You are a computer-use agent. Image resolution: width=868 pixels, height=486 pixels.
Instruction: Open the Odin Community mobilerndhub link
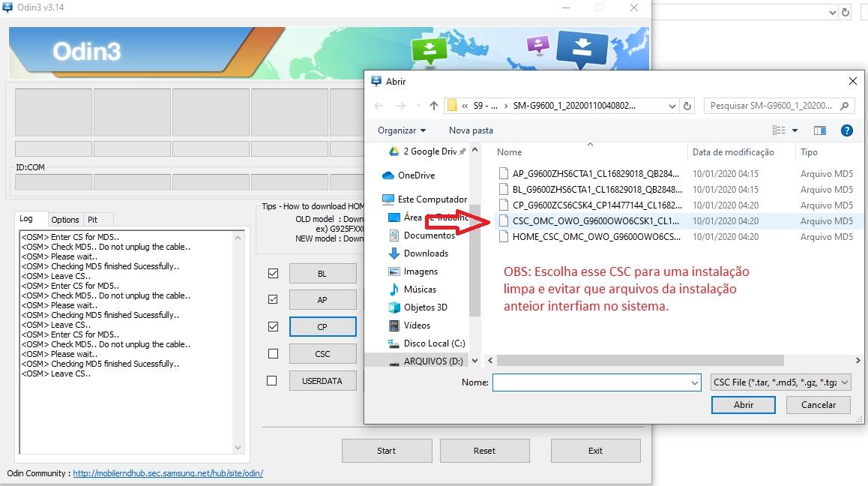(x=168, y=473)
